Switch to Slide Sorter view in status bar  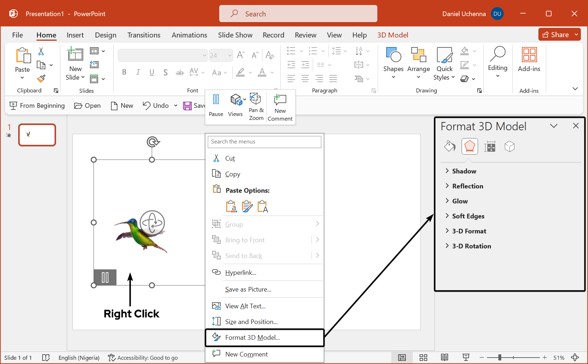pyautogui.click(x=423, y=358)
